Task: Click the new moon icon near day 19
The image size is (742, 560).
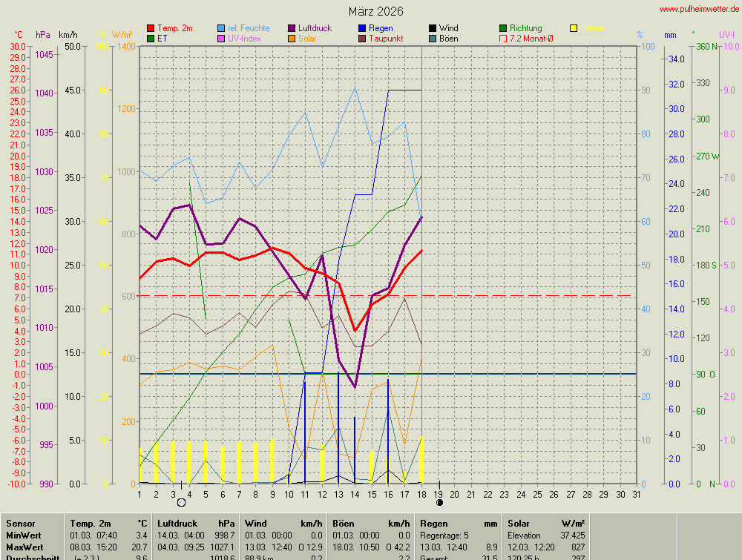Action: [x=439, y=502]
